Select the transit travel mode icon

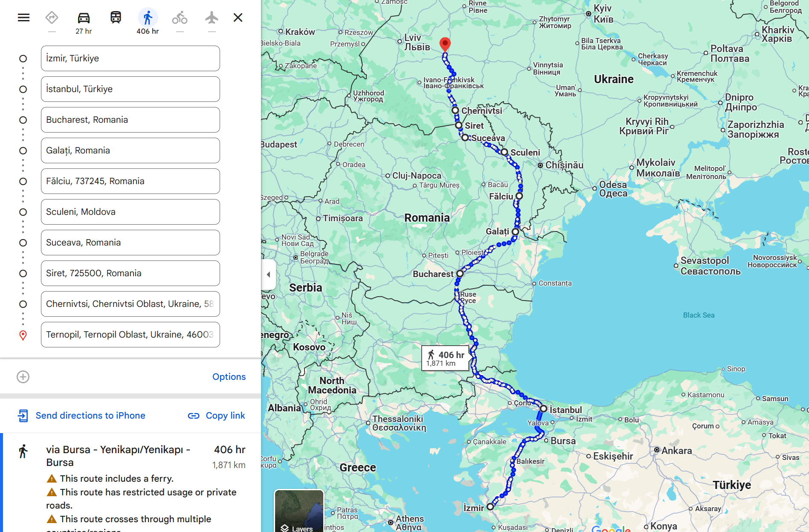116,17
